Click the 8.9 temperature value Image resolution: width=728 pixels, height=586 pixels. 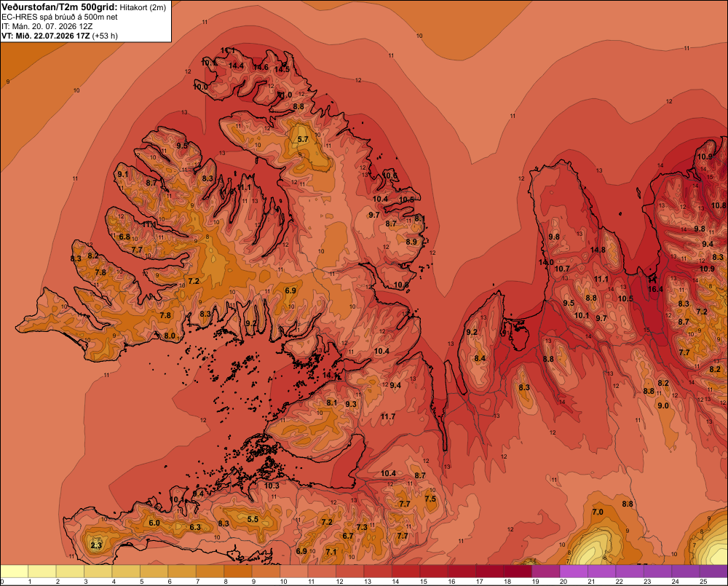coord(411,242)
